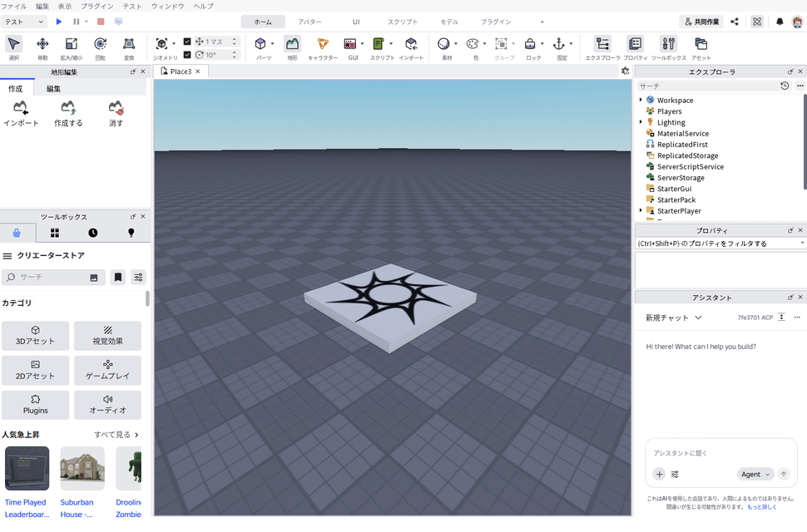The height and width of the screenshot is (532, 807).
Task: Follow the もっと詳しく link
Action: click(x=762, y=507)
